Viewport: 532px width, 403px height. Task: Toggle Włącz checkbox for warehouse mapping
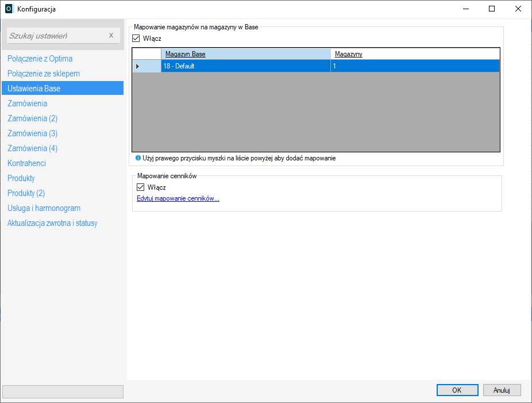(x=136, y=39)
